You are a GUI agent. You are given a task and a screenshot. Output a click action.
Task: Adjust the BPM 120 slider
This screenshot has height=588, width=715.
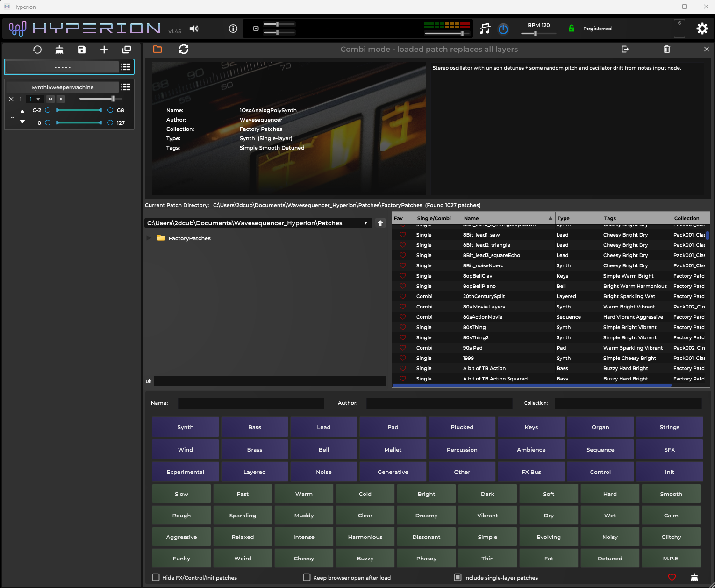click(x=538, y=33)
